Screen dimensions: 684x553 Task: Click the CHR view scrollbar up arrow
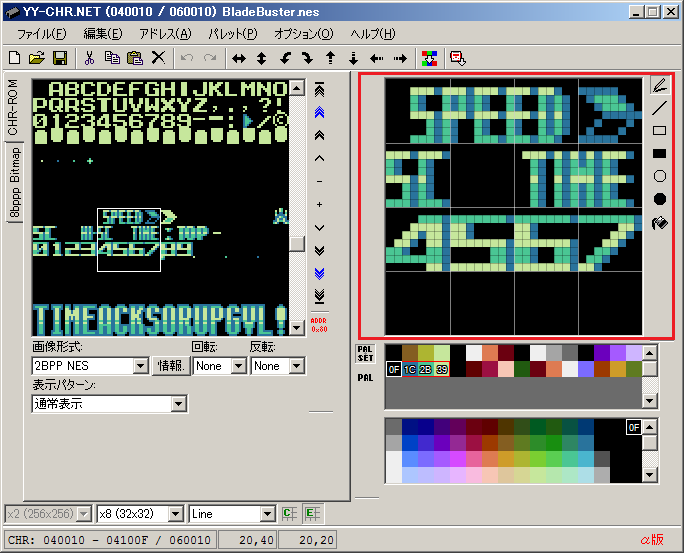297,88
